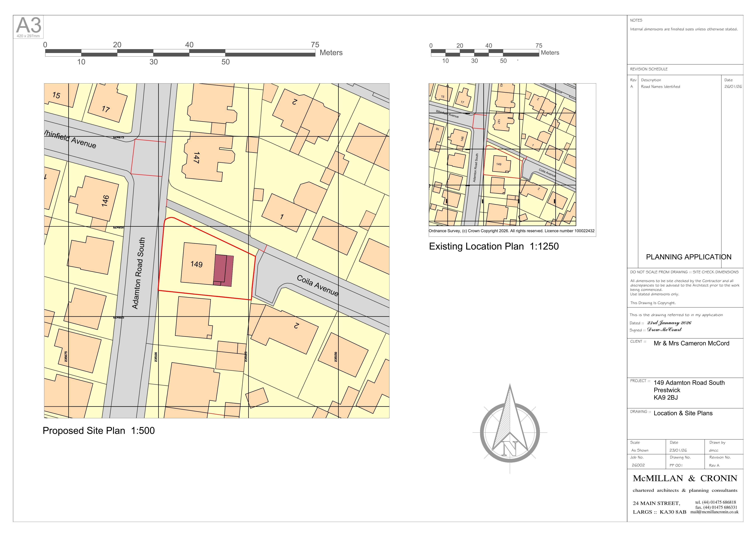Click 'Meters' label of large scale bar
The image size is (756, 535).
point(331,52)
